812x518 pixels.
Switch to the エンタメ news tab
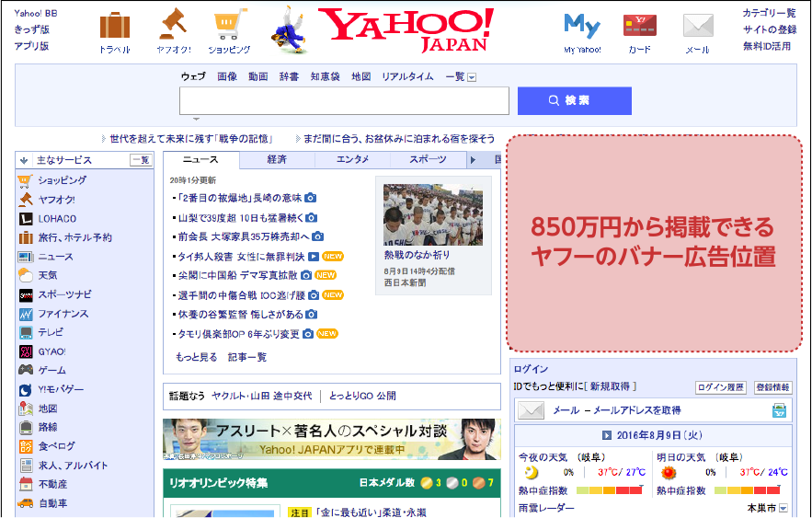pyautogui.click(x=352, y=159)
